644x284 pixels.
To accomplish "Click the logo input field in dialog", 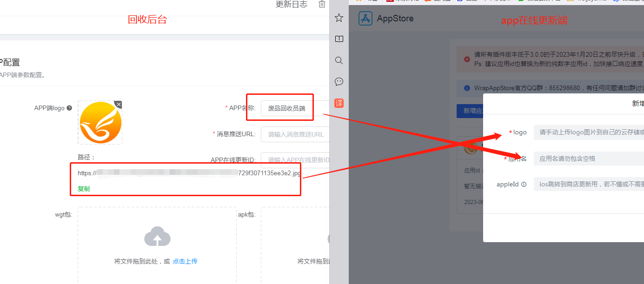I will tap(589, 132).
